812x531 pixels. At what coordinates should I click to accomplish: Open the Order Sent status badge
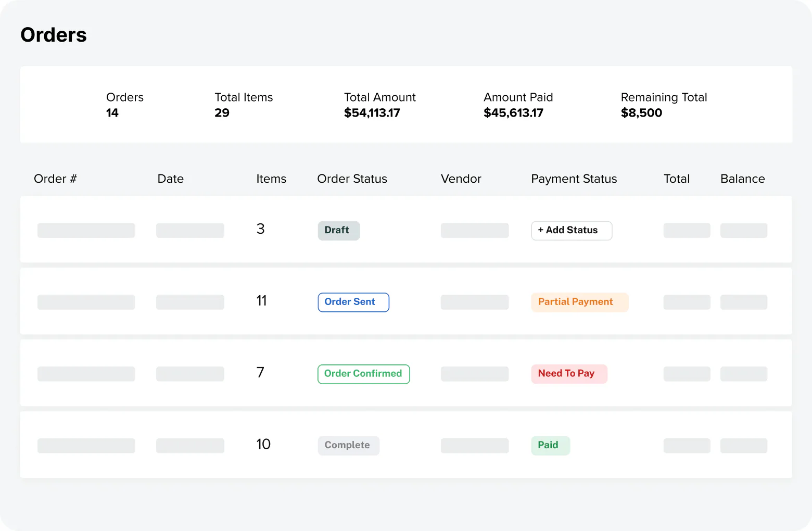pyautogui.click(x=353, y=302)
